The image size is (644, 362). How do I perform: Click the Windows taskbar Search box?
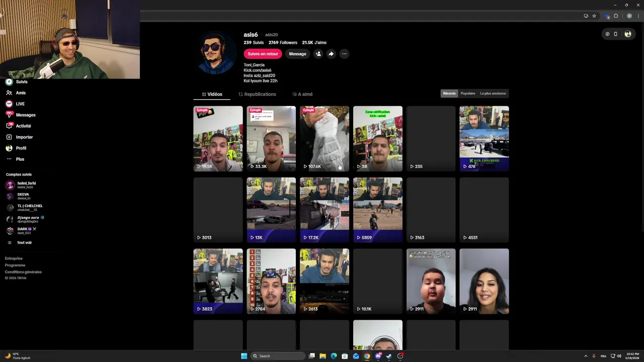pyautogui.click(x=278, y=356)
